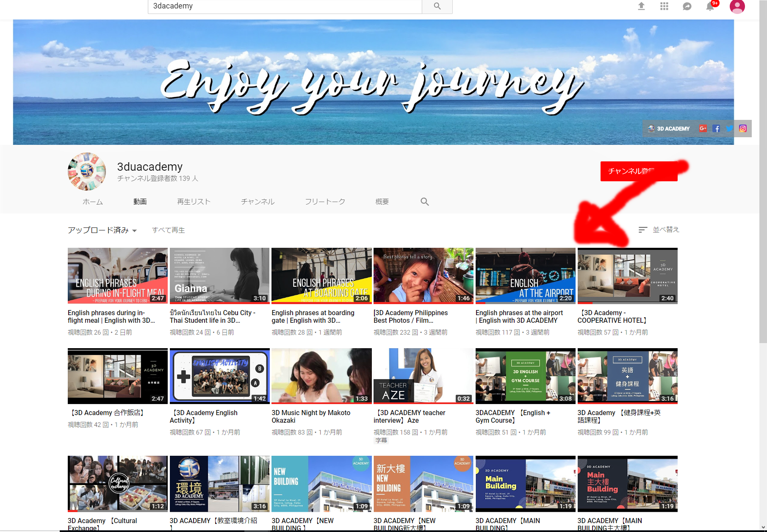Click the search magnifier button
The height and width of the screenshot is (532, 767).
click(437, 6)
